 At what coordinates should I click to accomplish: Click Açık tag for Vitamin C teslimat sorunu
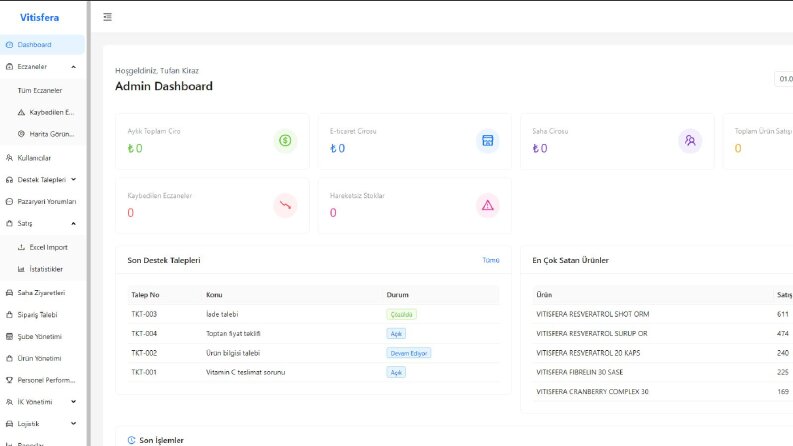pyautogui.click(x=396, y=372)
